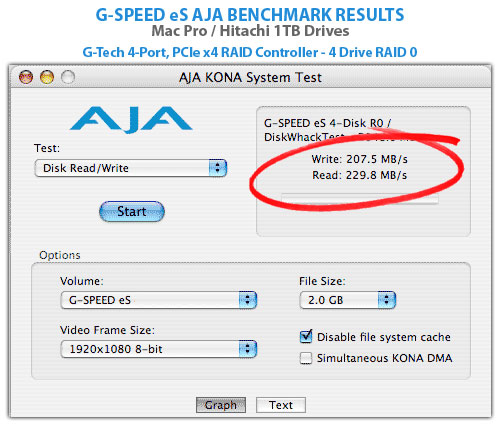
Task: Click the gray zoom window button
Action: 68,77
